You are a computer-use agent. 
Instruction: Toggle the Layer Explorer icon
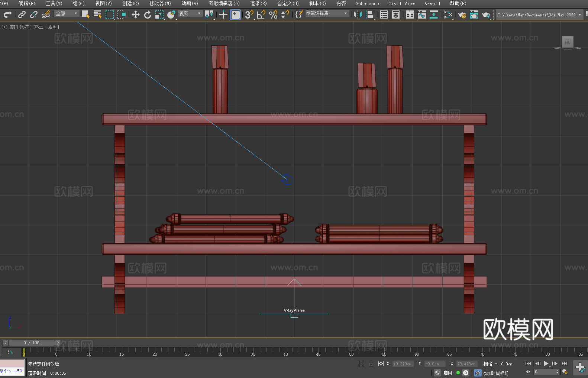tap(396, 14)
